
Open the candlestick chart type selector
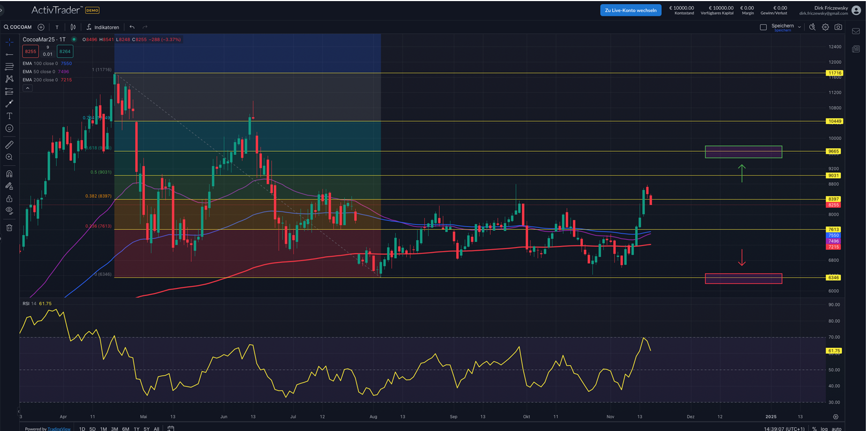[x=73, y=27]
